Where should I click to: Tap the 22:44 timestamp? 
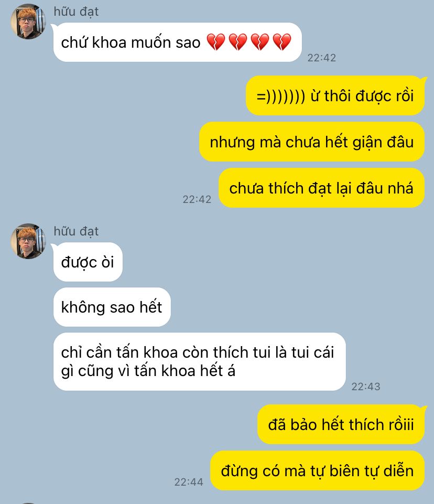(x=189, y=482)
